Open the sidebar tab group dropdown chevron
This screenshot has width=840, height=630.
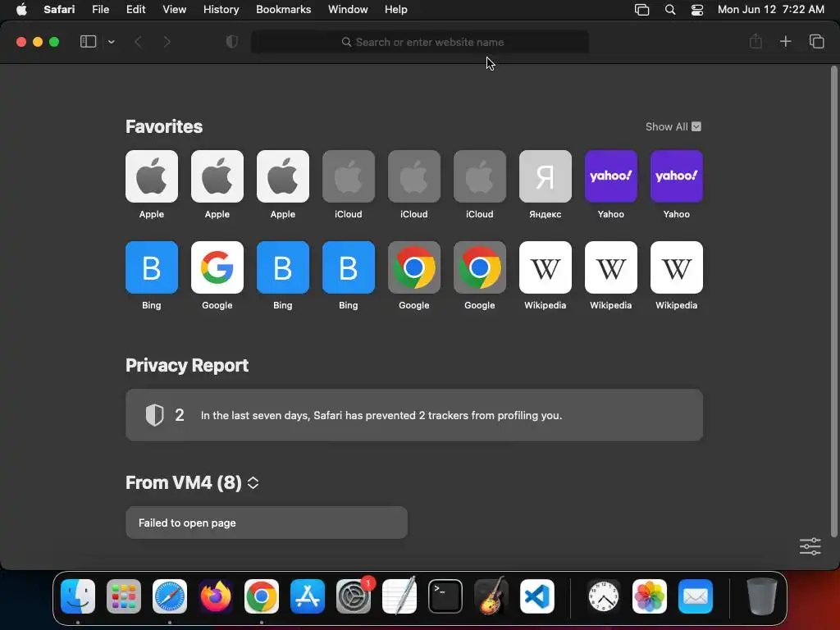(x=111, y=42)
